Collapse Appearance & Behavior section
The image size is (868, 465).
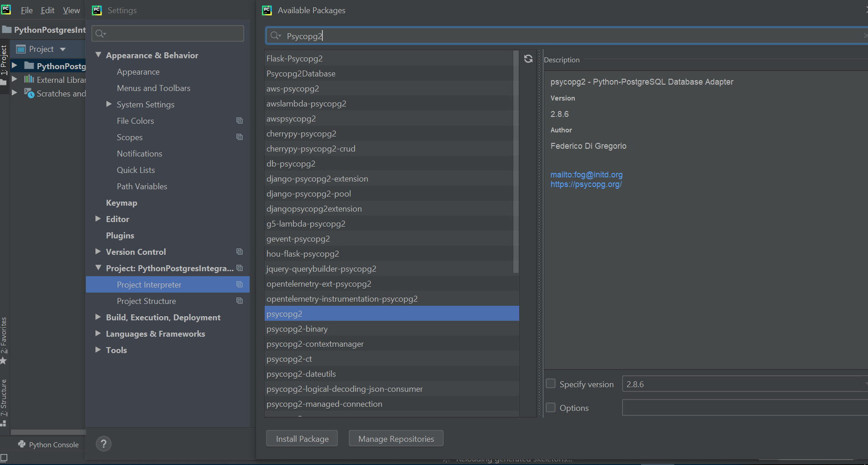(98, 55)
